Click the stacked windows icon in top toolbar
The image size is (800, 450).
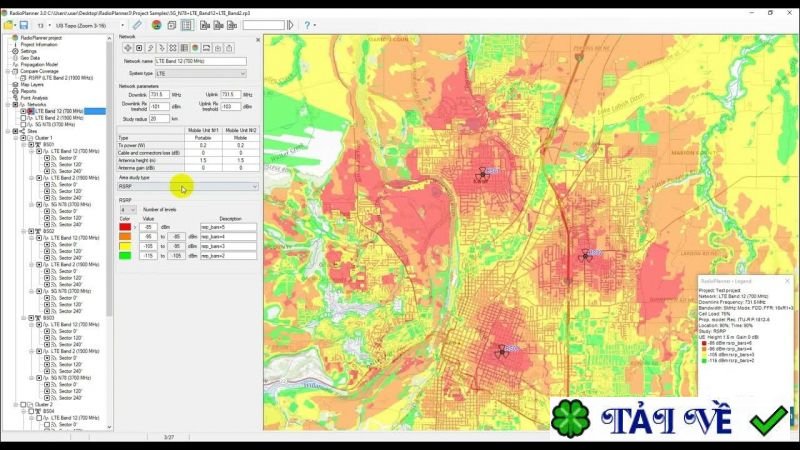172,25
